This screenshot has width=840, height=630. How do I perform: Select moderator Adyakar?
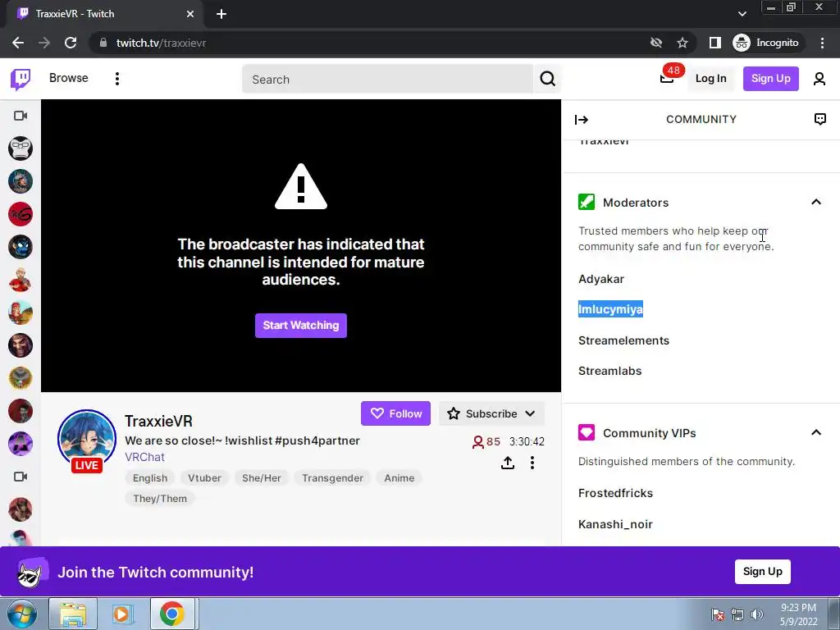point(601,279)
